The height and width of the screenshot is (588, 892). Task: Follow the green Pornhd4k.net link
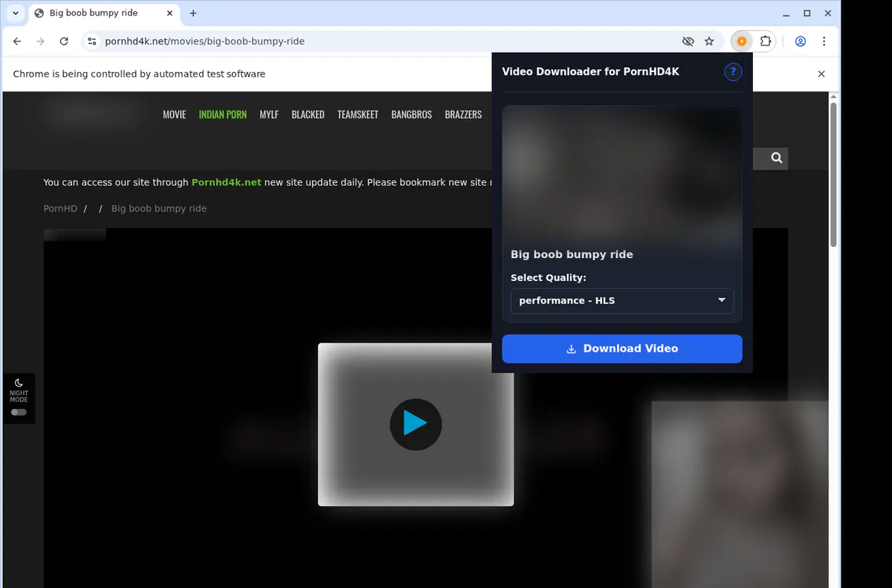(227, 182)
